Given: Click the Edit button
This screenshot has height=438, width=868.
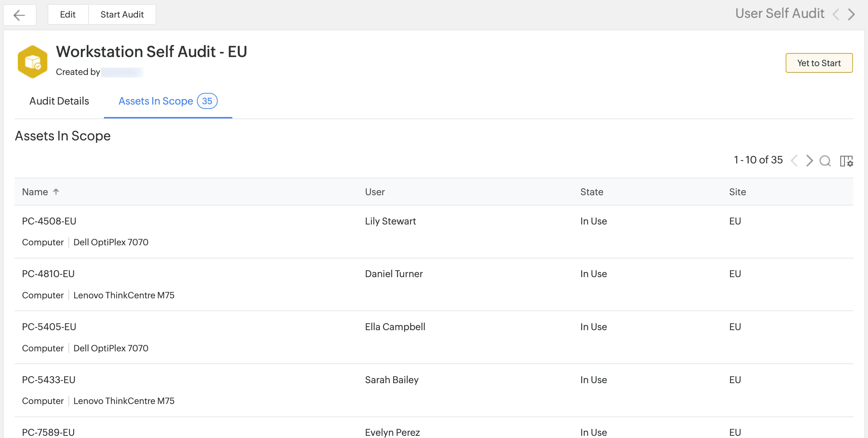Looking at the screenshot, I should [x=68, y=15].
